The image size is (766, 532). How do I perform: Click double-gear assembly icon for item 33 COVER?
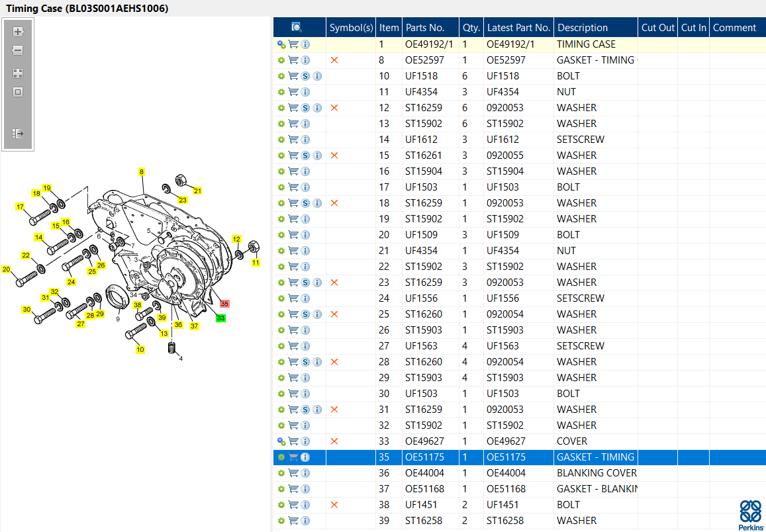click(x=281, y=441)
